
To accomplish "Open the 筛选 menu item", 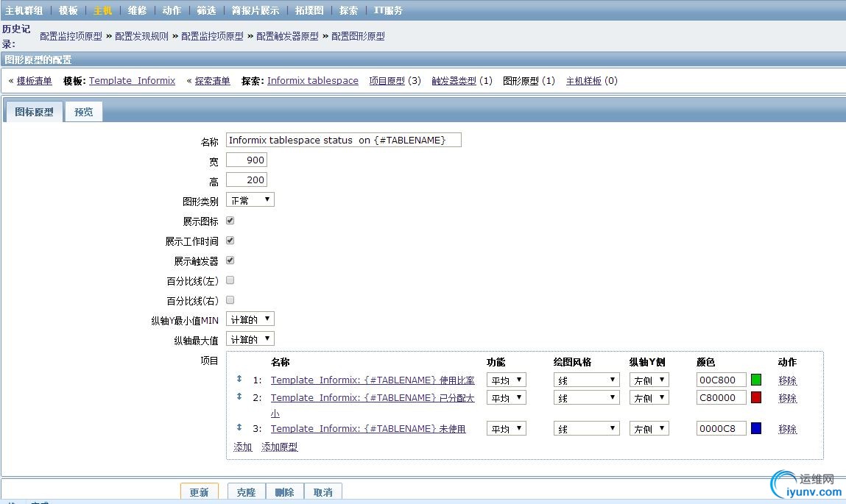I will point(206,10).
